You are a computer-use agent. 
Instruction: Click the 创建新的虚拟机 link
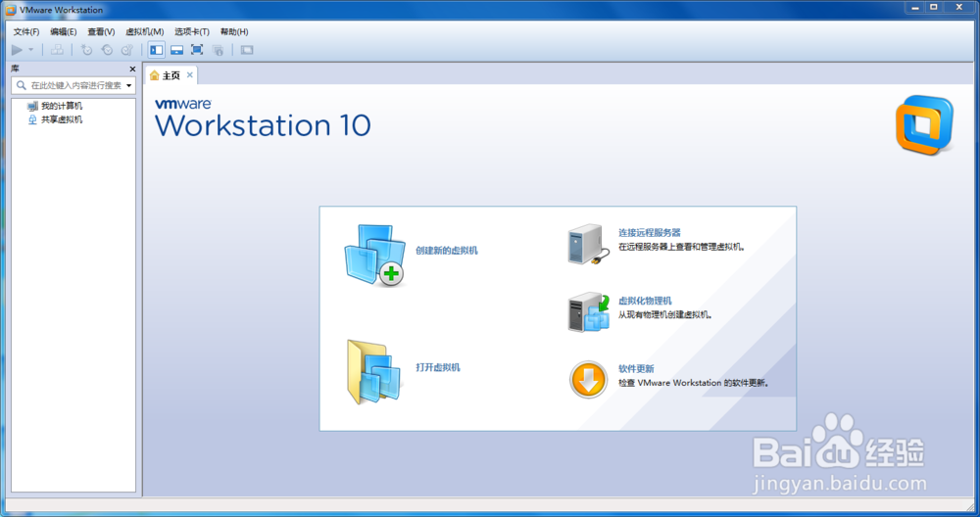pos(447,251)
